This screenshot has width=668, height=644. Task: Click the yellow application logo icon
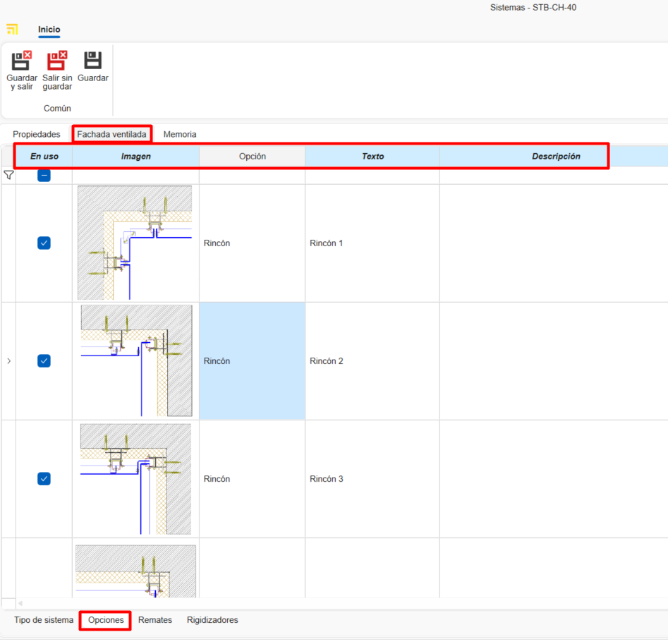pyautogui.click(x=12, y=29)
